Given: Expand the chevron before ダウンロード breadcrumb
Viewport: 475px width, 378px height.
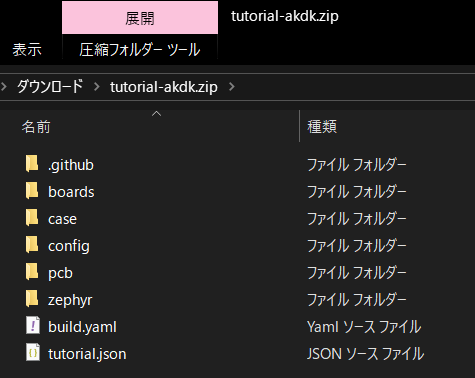Looking at the screenshot, I should [4, 87].
